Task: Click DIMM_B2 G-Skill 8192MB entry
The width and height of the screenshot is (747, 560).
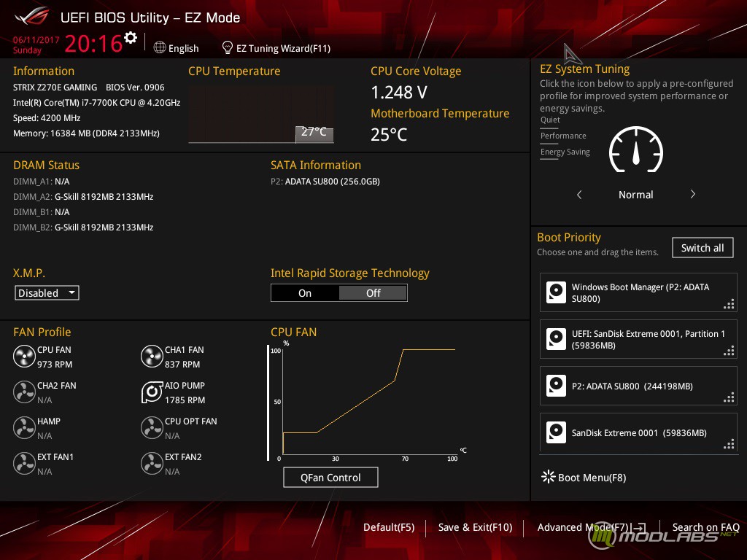Action: point(83,227)
